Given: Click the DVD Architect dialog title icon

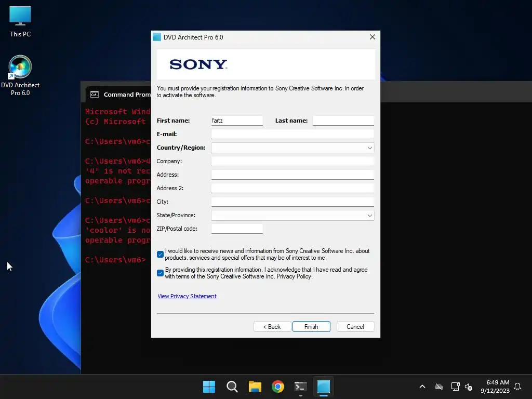Looking at the screenshot, I should pos(157,37).
